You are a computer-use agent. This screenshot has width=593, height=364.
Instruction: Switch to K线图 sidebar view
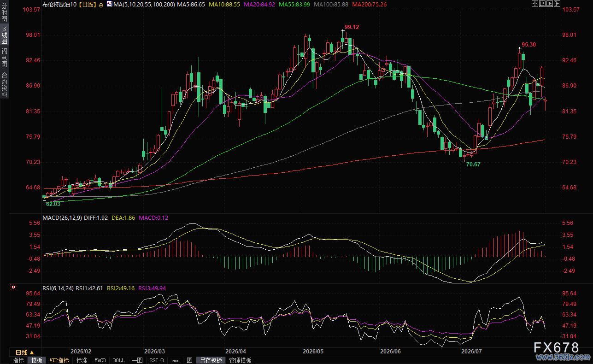(4, 35)
